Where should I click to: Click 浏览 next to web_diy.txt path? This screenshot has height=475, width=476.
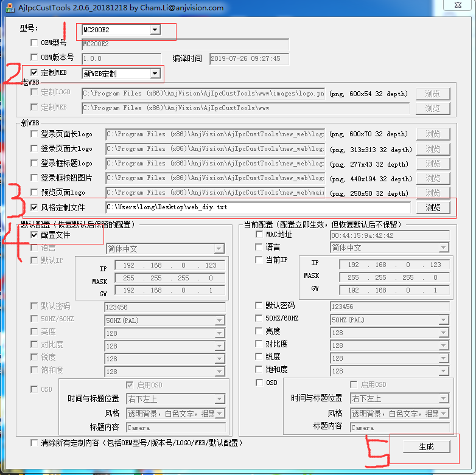[x=433, y=207]
